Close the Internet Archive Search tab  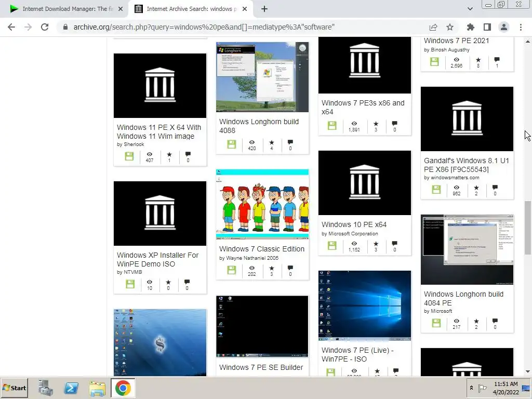(x=245, y=9)
